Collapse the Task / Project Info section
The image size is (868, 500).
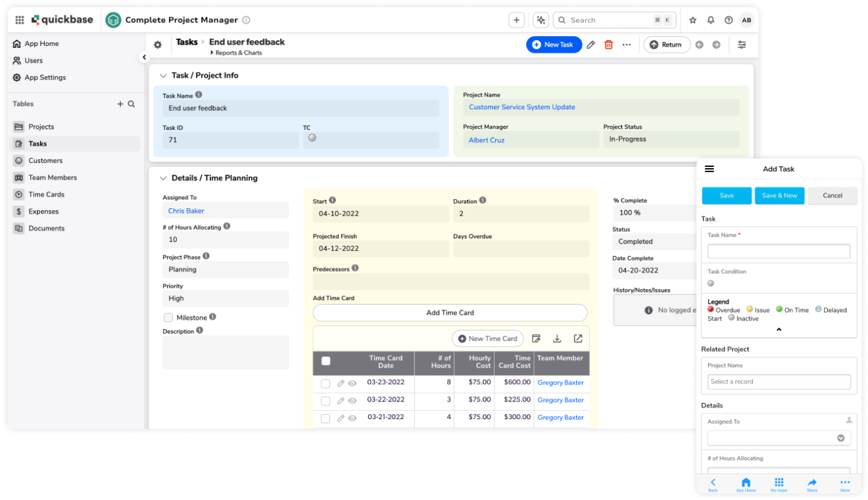(x=163, y=75)
